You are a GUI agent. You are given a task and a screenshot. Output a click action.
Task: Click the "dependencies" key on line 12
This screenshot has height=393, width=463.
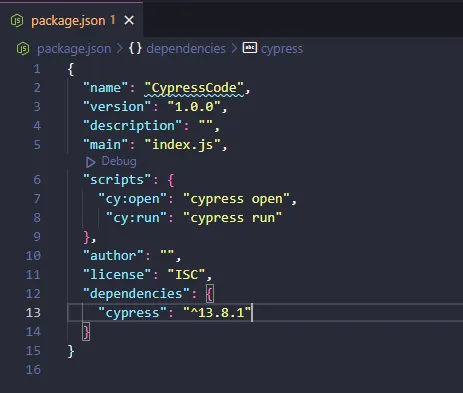point(136,294)
